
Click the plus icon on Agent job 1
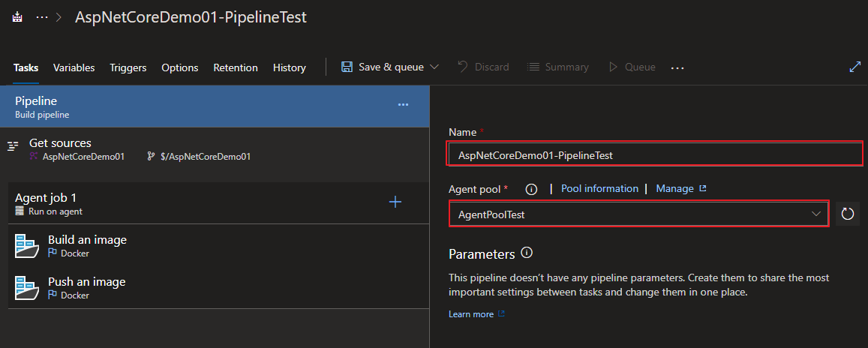tap(395, 202)
